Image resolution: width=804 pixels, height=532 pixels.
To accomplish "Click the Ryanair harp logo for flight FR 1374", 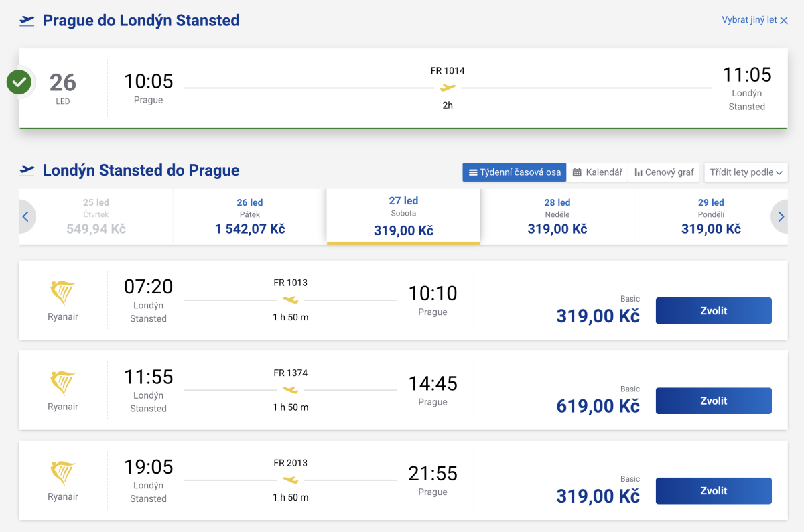I will pos(63,383).
